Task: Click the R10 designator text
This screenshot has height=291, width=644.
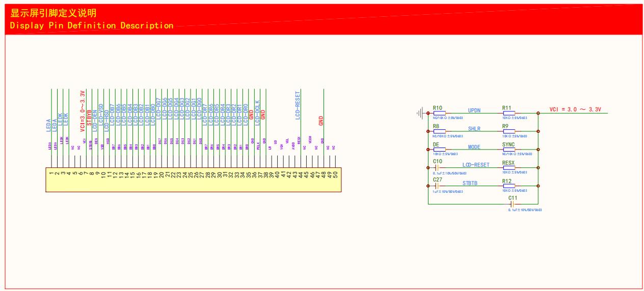Action: 438,108
